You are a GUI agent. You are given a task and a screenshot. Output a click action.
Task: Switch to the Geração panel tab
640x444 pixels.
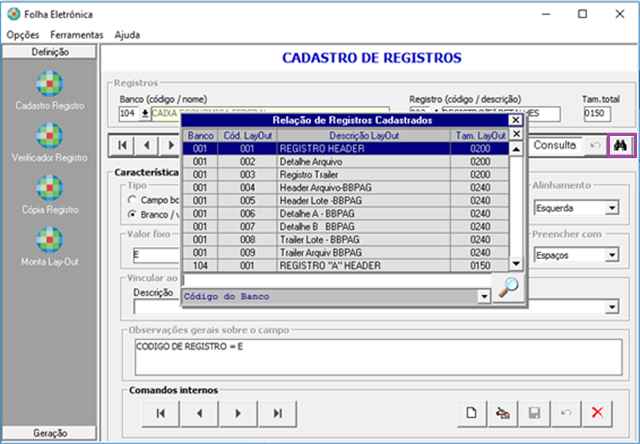(50, 433)
